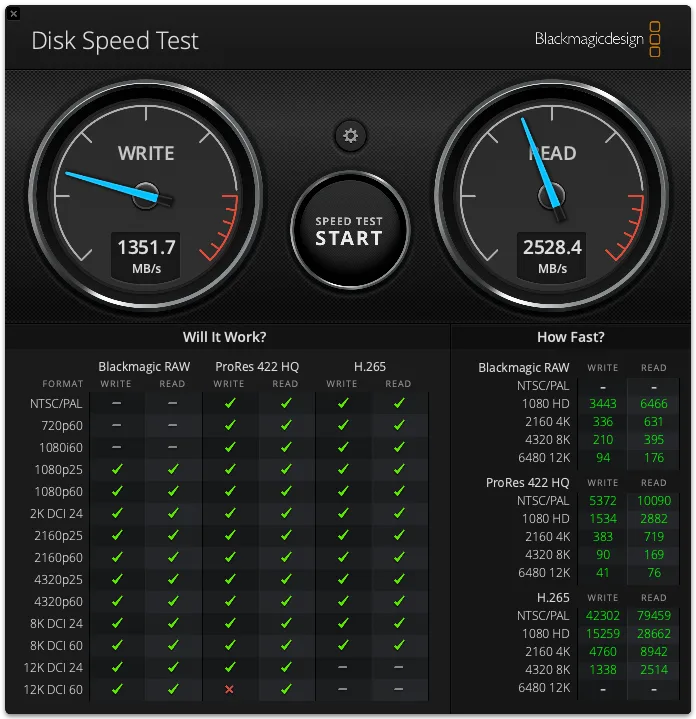
Task: Click the 8K DCI 60 H.265 write checkmark
Action: (x=342, y=645)
